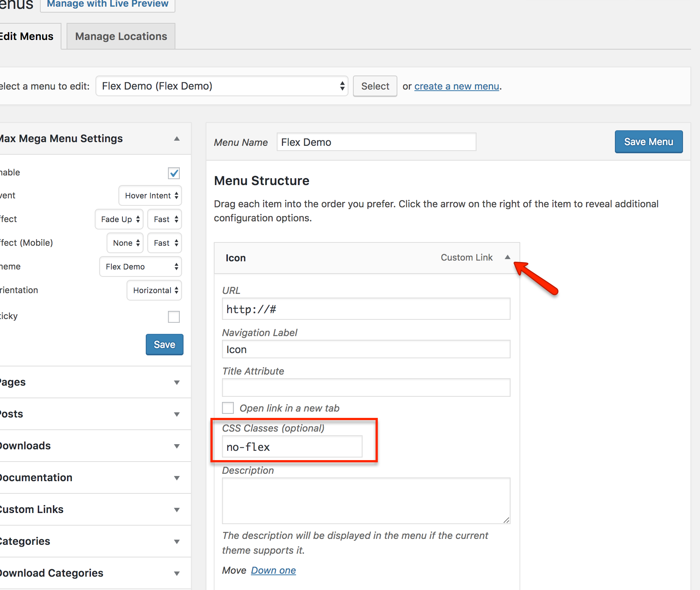Toggle the Enable mega menu checkbox
The image size is (700, 590).
tap(174, 173)
